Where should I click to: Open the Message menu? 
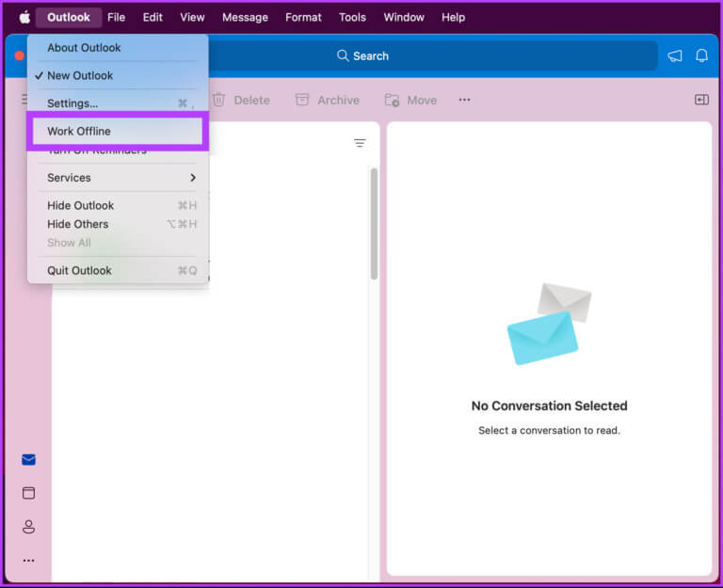245,18
